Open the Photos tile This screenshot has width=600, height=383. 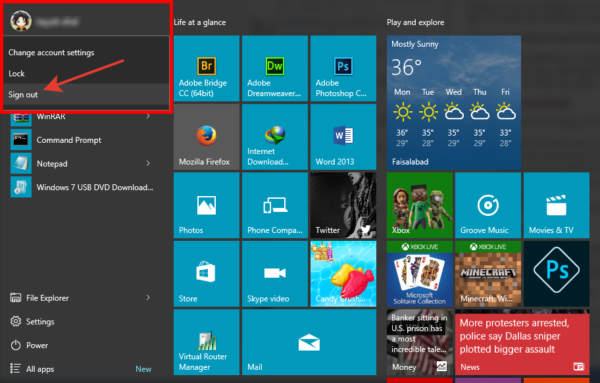point(207,205)
